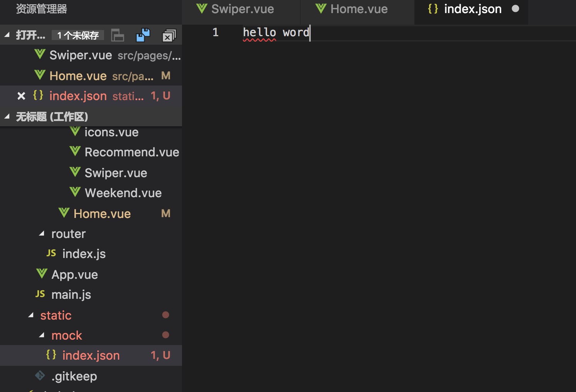Screen dimensions: 576x392
Task: Click the 1 个未保存 unsaved badge
Action: [78, 35]
